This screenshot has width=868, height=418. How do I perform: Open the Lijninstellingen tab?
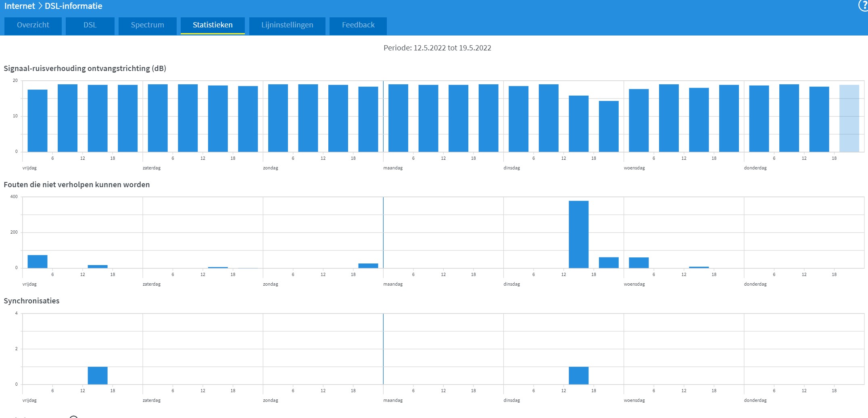pyautogui.click(x=287, y=25)
